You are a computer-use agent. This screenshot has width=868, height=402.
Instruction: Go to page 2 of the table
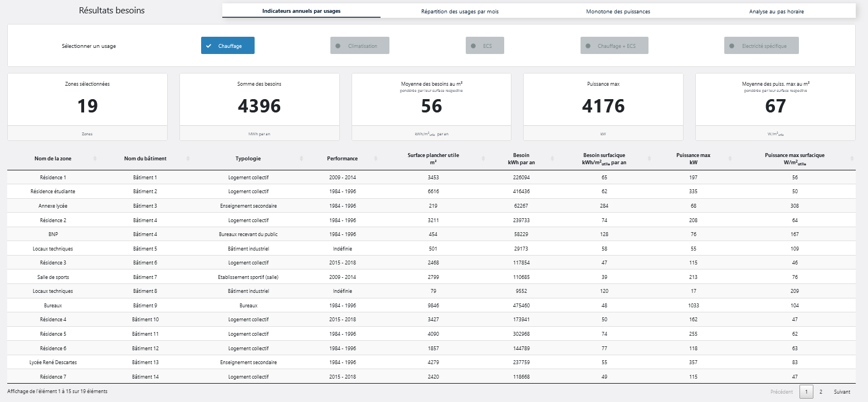click(821, 392)
